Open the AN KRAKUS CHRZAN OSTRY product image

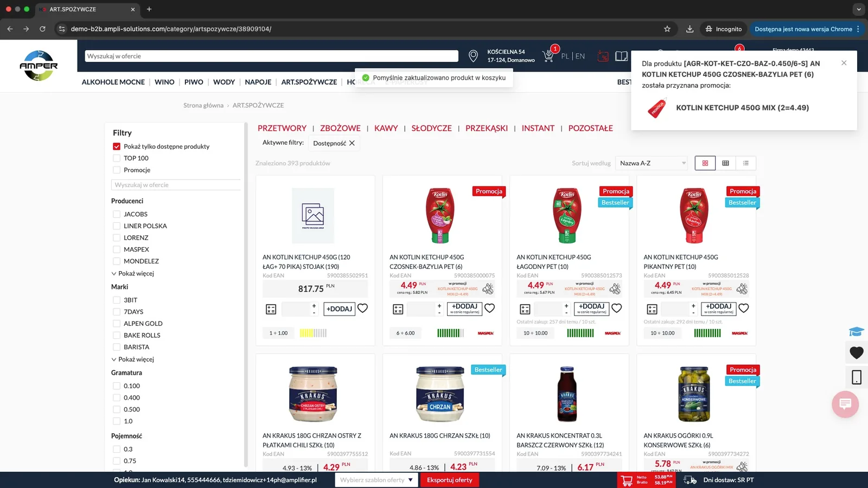tap(313, 394)
